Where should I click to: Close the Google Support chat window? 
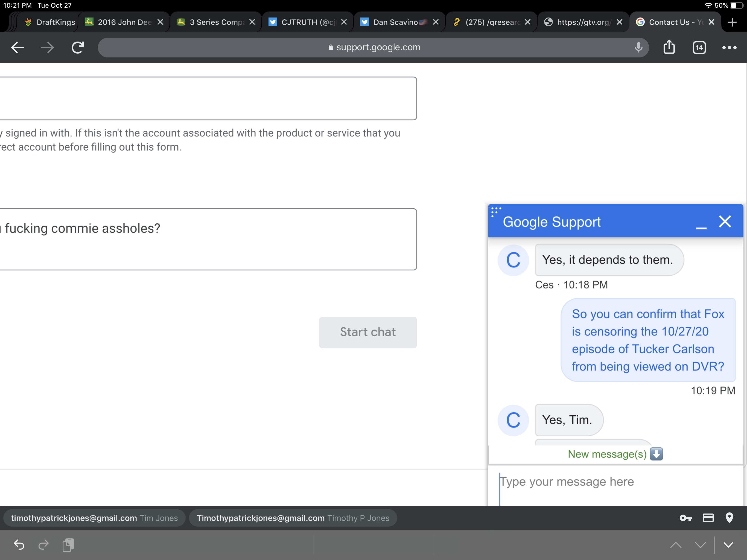[725, 221]
